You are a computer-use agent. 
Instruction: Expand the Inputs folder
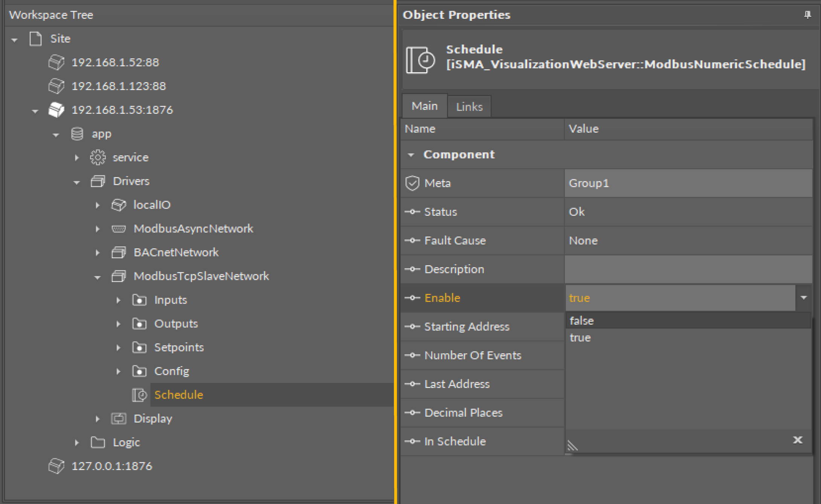[118, 300]
